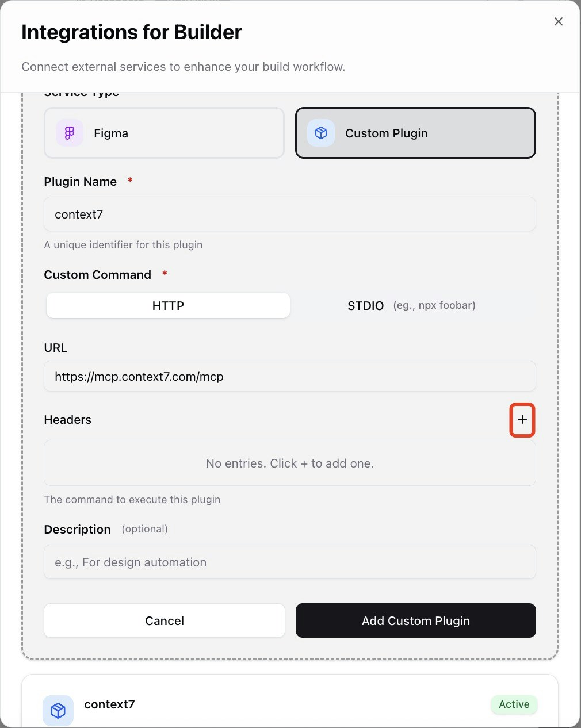Switch custom command type to STDIO

[x=365, y=305]
